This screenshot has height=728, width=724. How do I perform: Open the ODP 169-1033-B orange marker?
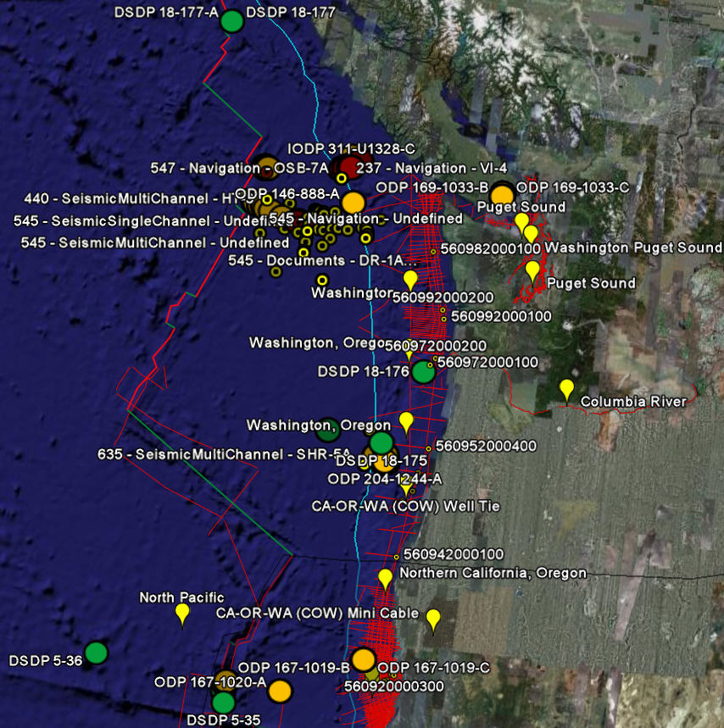[502, 194]
